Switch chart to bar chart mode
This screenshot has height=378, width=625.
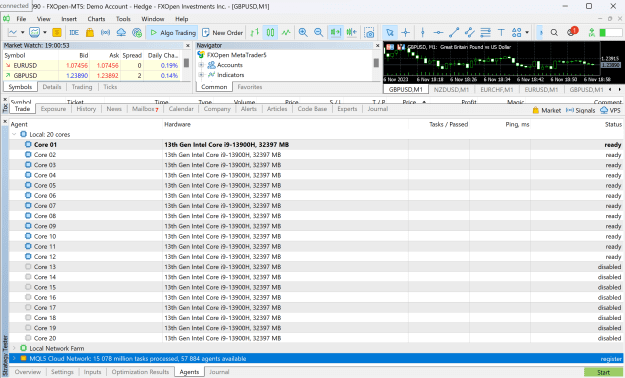[255, 33]
